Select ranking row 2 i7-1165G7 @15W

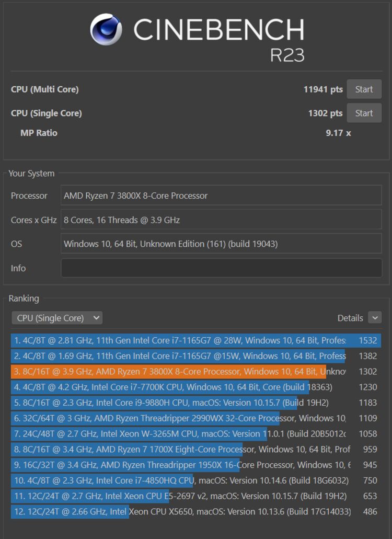[x=196, y=356]
